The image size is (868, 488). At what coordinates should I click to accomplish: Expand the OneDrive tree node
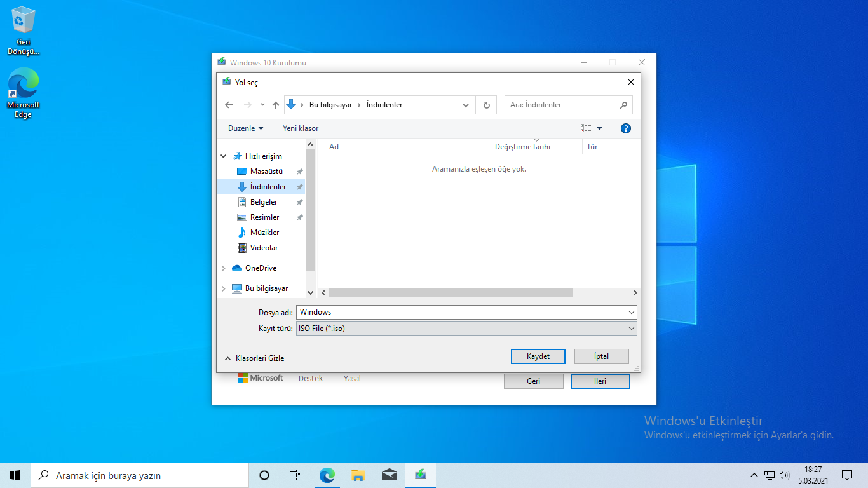coord(224,268)
